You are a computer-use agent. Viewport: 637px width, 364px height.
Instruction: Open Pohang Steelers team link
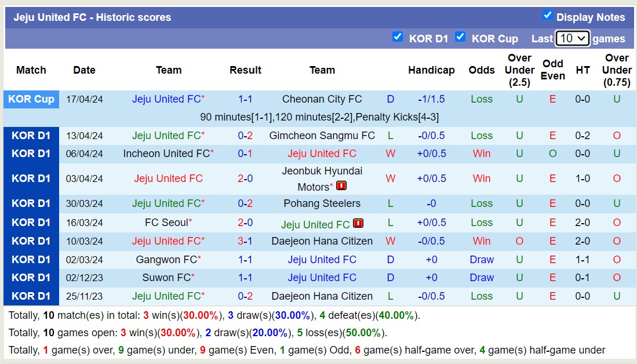pyautogui.click(x=322, y=203)
